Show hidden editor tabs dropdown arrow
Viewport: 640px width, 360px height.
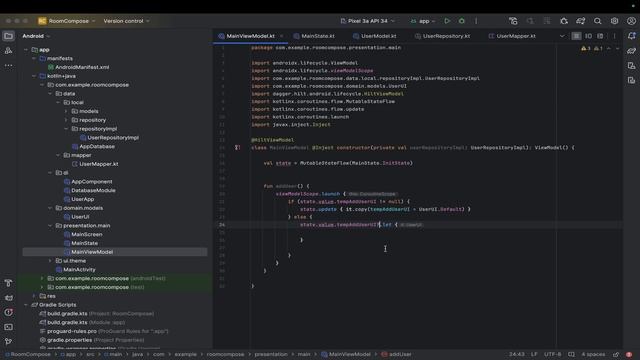[x=562, y=36]
